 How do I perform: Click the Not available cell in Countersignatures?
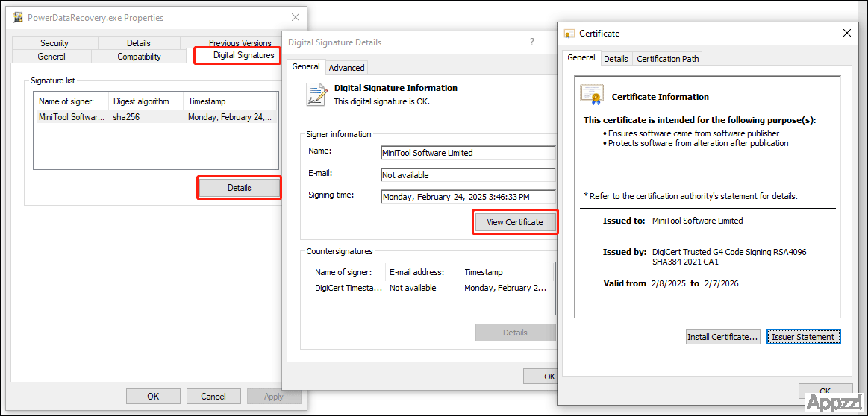413,288
